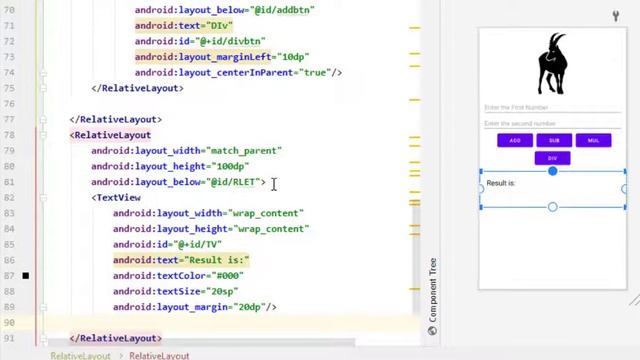This screenshot has height=360, width=640.
Task: Collapse the fold marker at line 78
Action: 43,135
